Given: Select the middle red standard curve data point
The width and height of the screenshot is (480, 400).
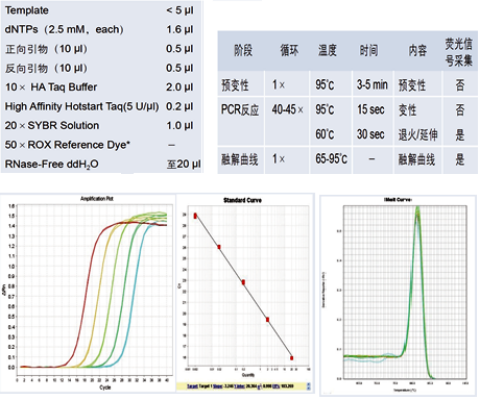Looking at the screenshot, I should coord(243,282).
